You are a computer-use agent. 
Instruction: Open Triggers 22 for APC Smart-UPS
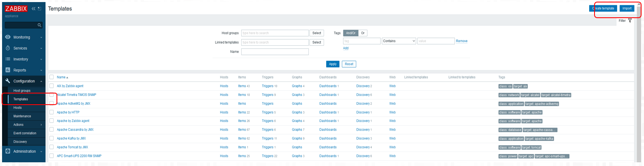(270, 156)
